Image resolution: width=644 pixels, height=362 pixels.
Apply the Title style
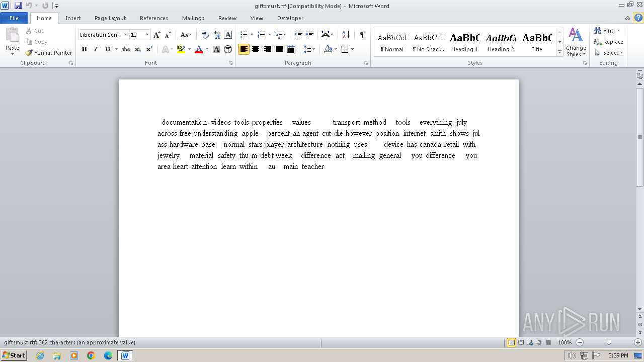[x=537, y=42]
